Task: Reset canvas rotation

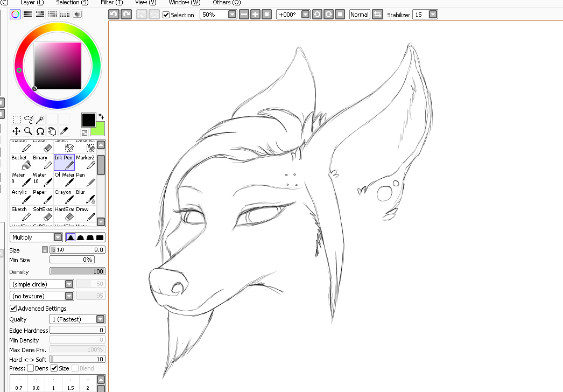Action: (340, 15)
